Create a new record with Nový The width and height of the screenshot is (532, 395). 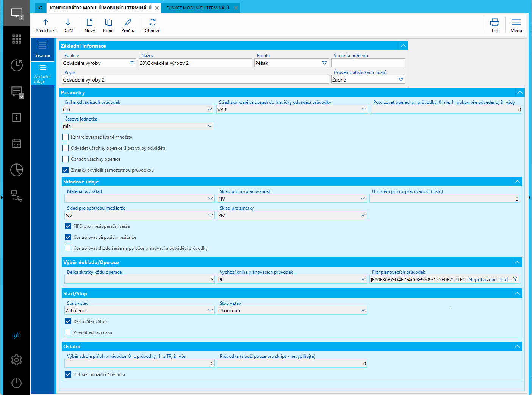90,25
